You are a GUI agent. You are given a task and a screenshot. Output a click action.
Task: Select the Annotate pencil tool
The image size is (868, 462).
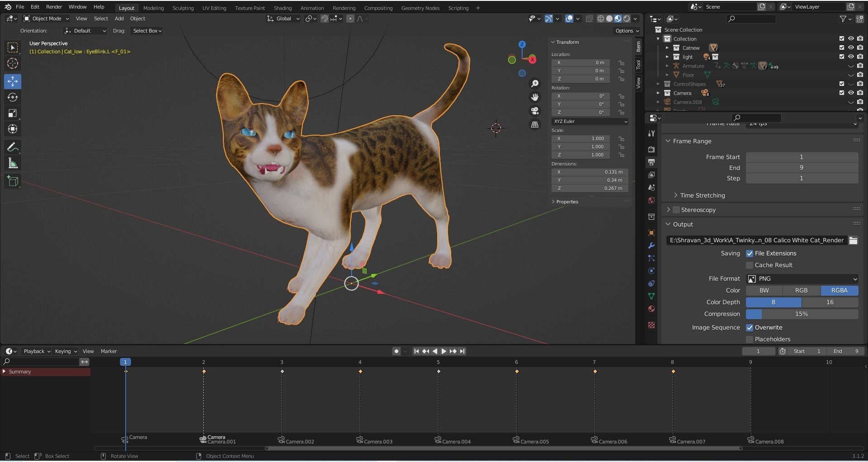(x=13, y=147)
